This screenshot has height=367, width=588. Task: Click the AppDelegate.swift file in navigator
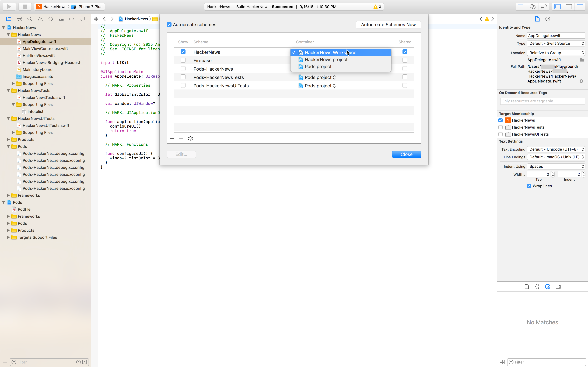click(39, 41)
